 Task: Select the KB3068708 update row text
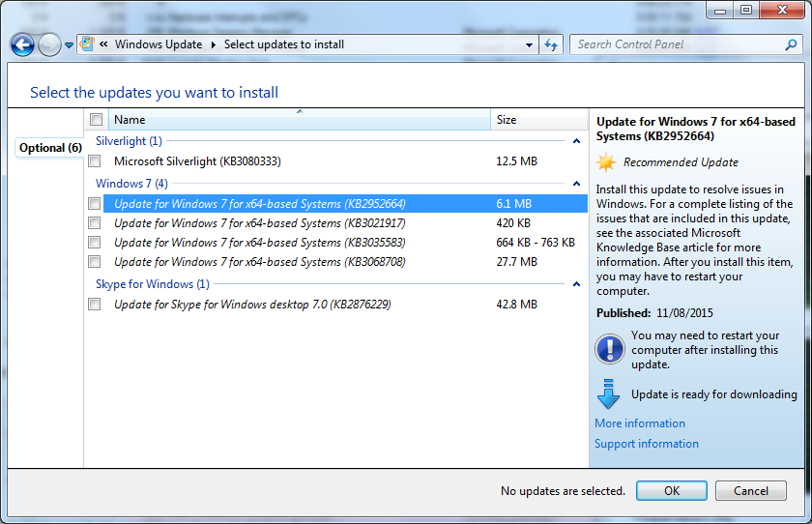(x=259, y=262)
